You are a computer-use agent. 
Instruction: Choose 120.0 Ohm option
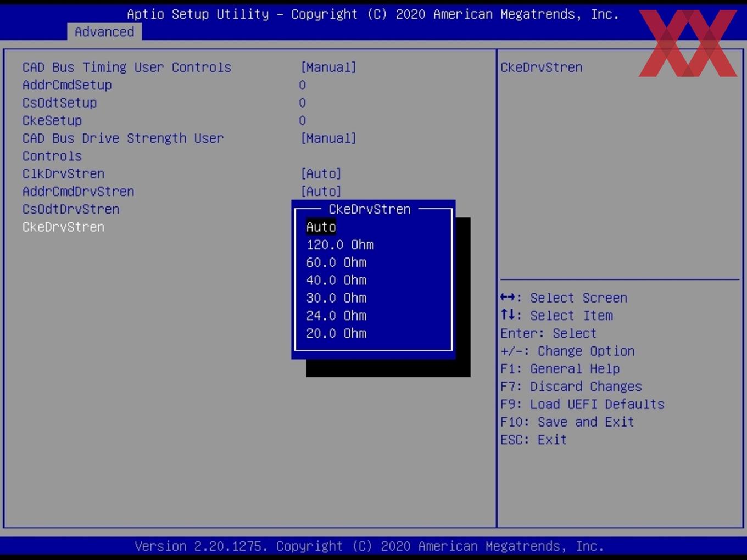point(340,245)
